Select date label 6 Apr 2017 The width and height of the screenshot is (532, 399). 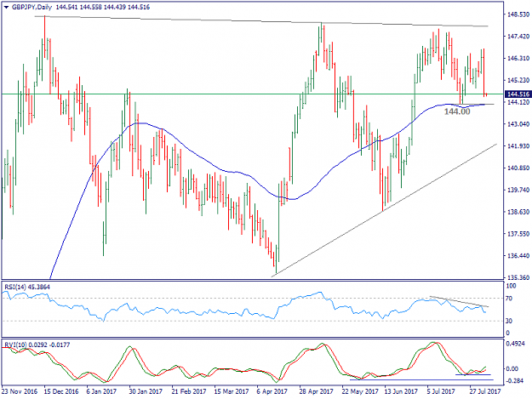click(272, 391)
